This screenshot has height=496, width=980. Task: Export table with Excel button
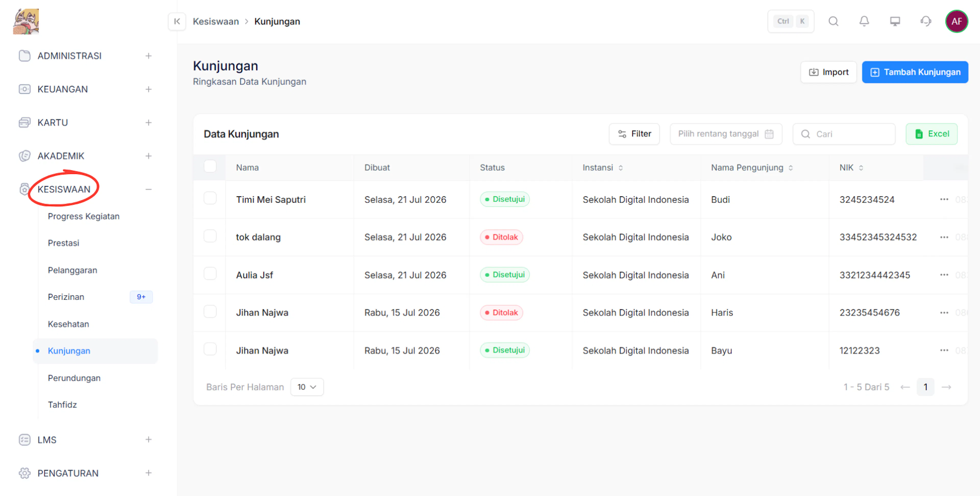pos(931,134)
